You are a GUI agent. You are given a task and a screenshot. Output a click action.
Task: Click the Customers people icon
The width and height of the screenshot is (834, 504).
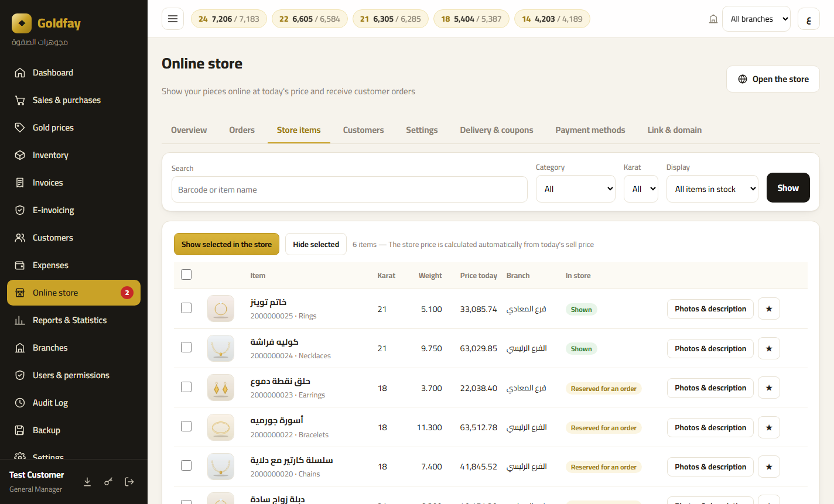[20, 238]
